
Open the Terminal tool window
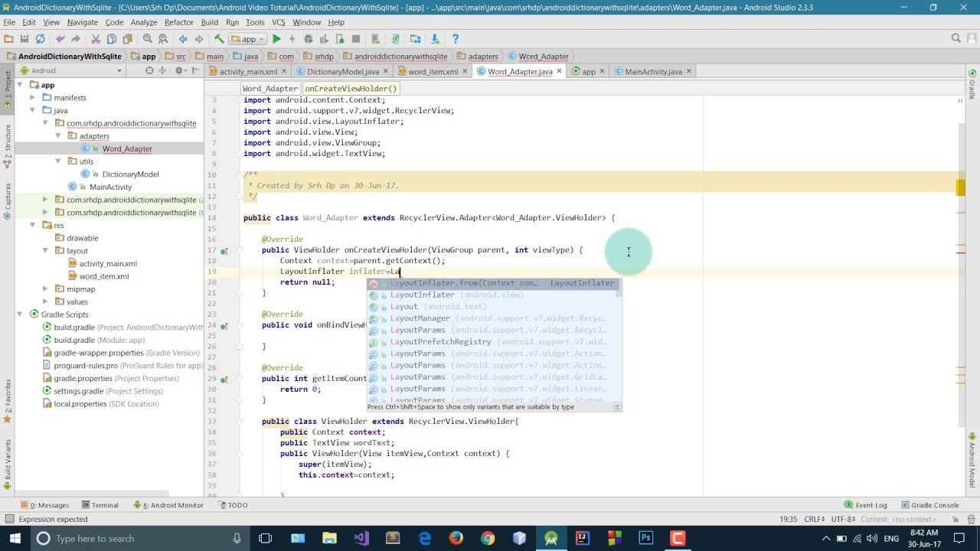coord(99,505)
